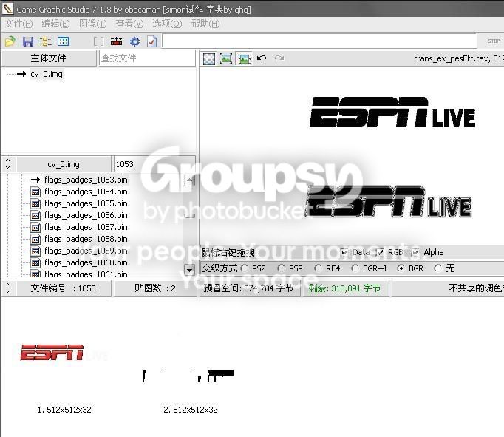Click the up/down stepper beside cv_0.img button
The image size is (504, 437).
(x=8, y=163)
